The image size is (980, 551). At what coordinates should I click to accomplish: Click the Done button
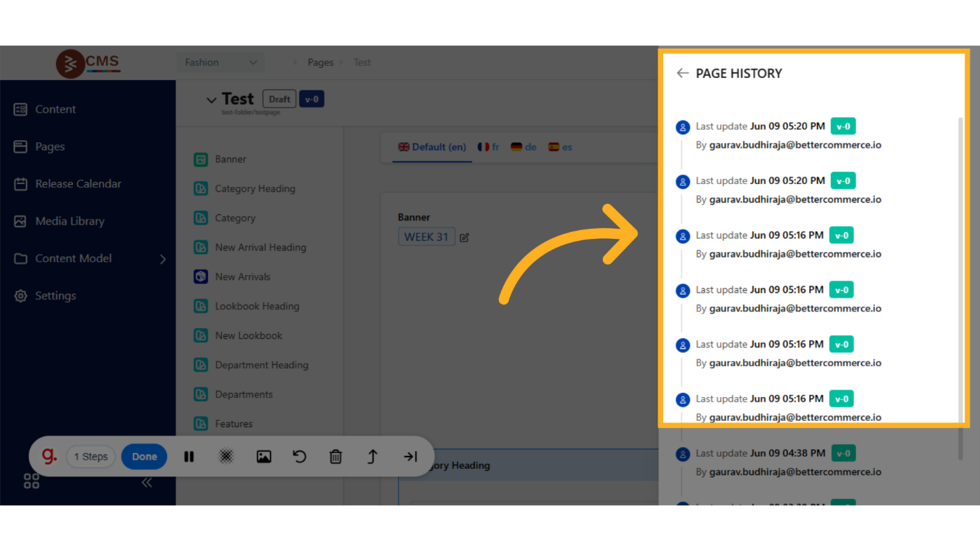[144, 457]
